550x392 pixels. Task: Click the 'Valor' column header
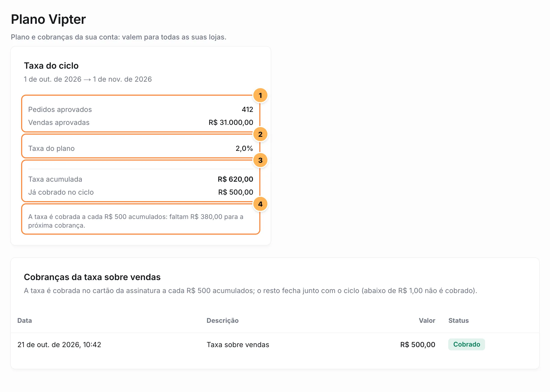427,321
